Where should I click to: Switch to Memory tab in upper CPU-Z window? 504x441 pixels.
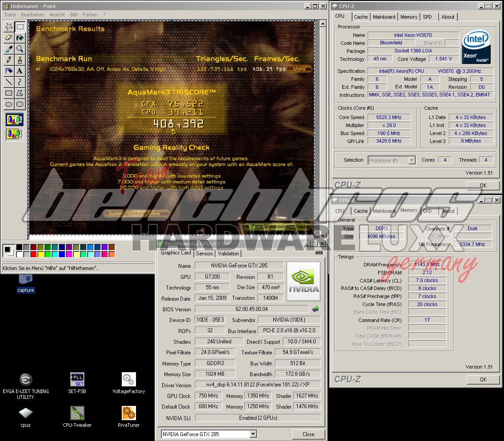[x=409, y=17]
